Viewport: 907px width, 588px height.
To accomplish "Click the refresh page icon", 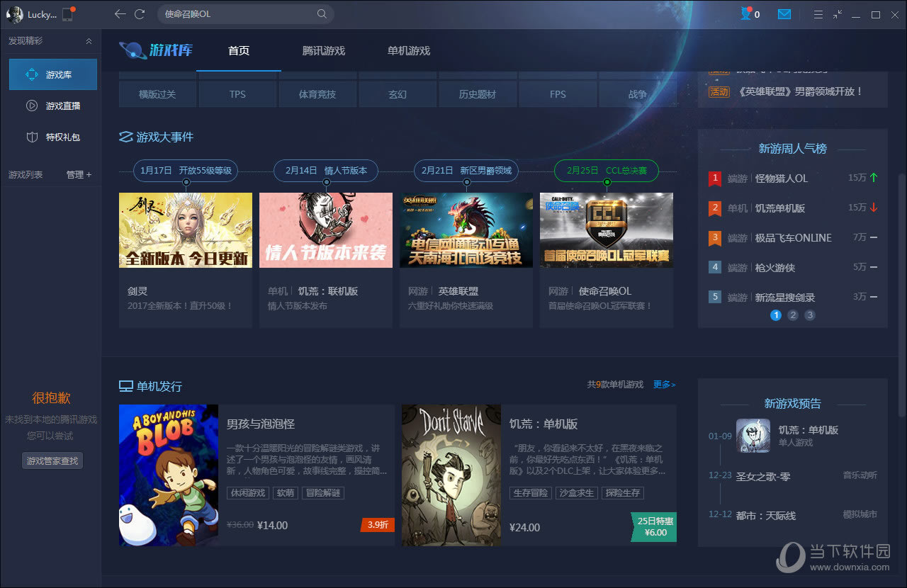I will pos(140,14).
